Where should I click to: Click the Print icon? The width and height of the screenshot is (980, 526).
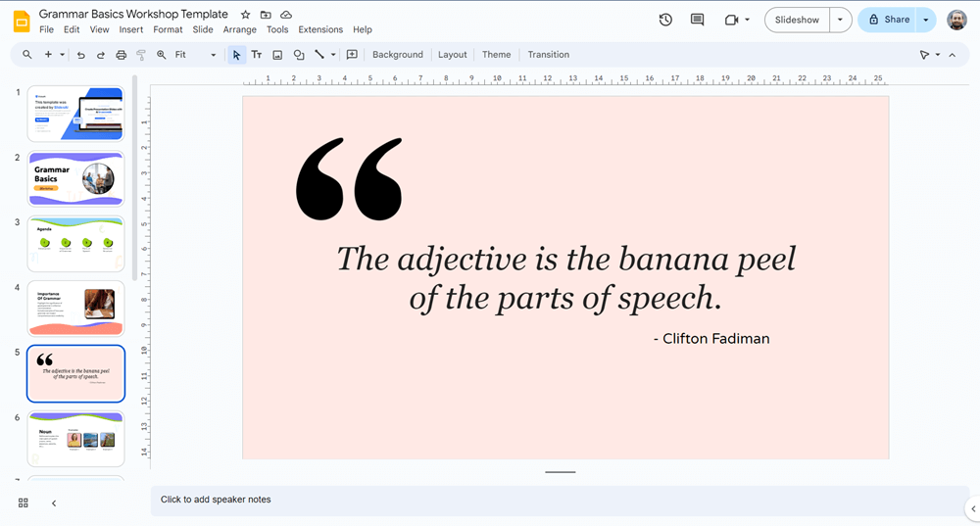coord(122,55)
